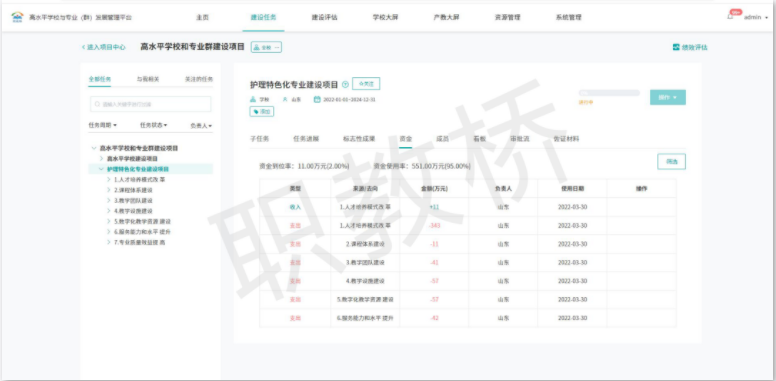Open 资源管理 in top navigation

coord(507,17)
